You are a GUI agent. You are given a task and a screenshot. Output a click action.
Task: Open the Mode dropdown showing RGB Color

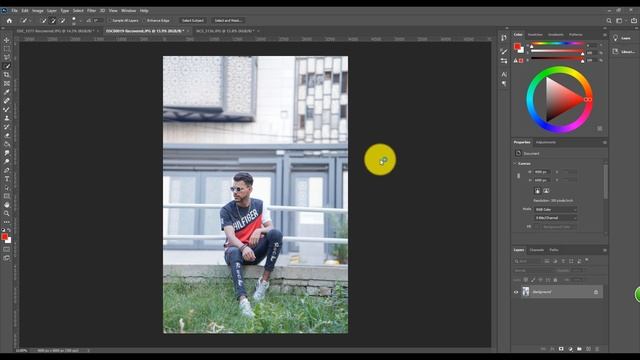[556, 209]
